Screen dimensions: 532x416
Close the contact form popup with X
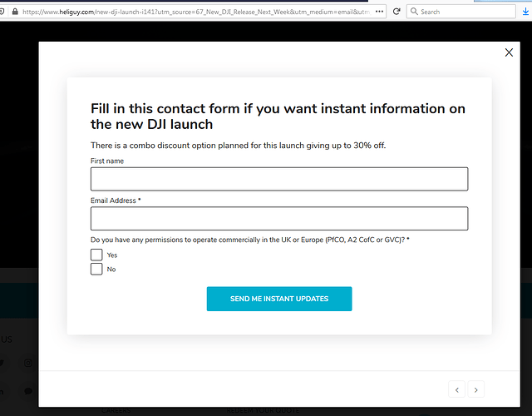(x=509, y=52)
